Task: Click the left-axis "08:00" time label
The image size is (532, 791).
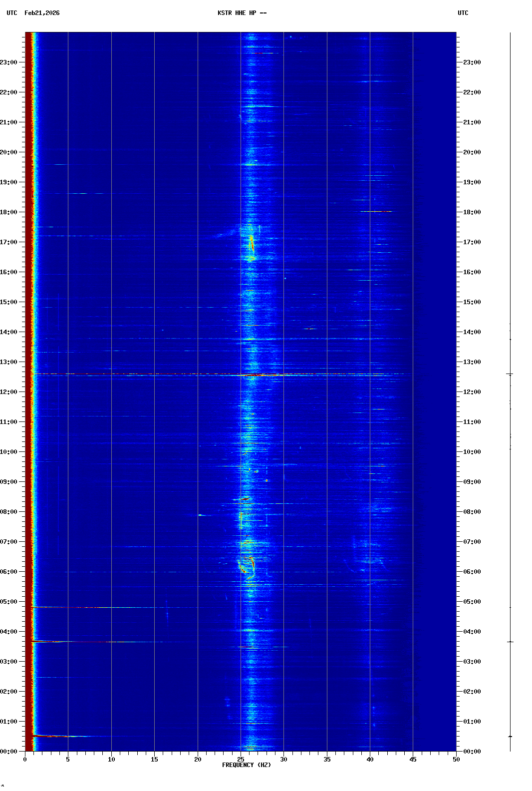Action: pyautogui.click(x=8, y=512)
